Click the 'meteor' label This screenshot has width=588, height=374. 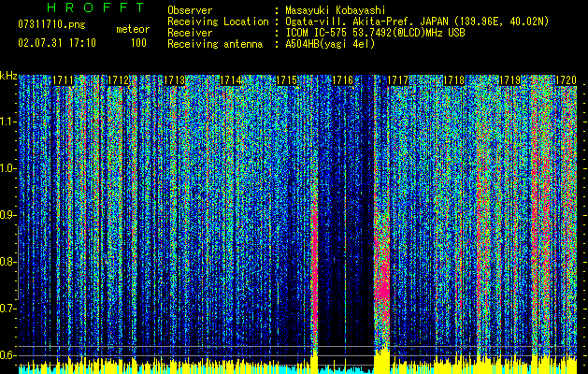pyautogui.click(x=133, y=30)
